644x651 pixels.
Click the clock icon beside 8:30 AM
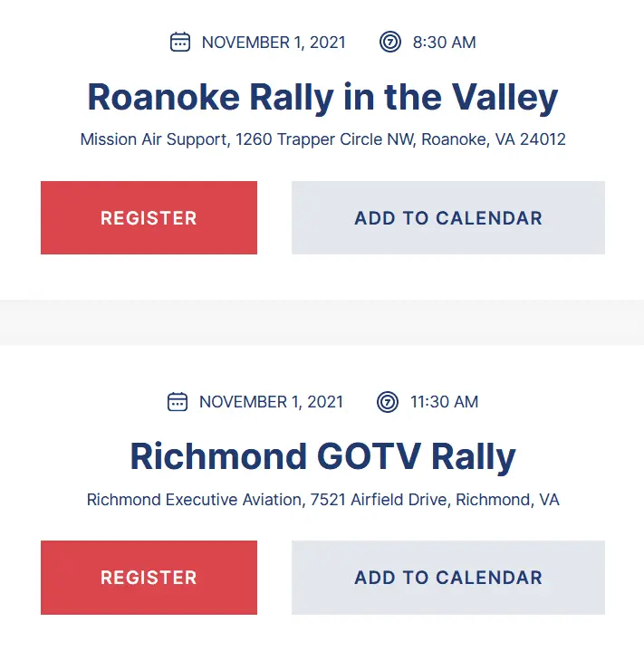pos(390,43)
